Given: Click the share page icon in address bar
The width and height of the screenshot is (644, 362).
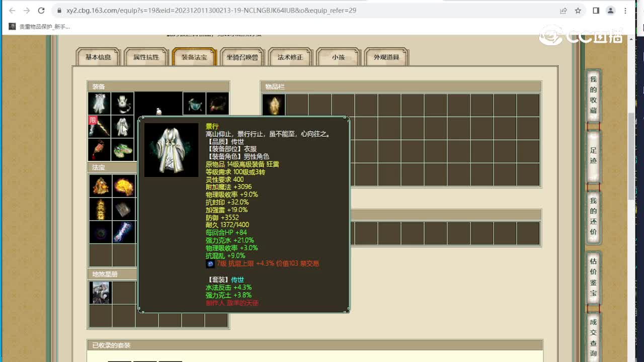Looking at the screenshot, I should (563, 11).
